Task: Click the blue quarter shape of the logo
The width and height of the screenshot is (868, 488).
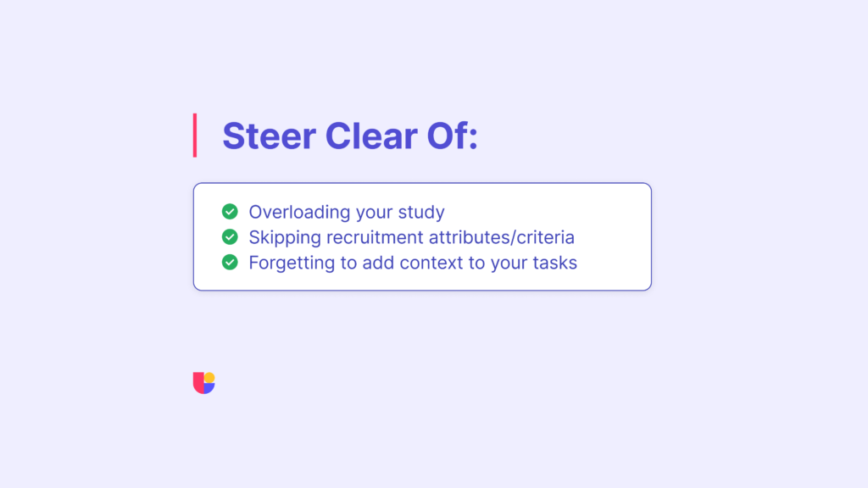Action: (x=209, y=388)
